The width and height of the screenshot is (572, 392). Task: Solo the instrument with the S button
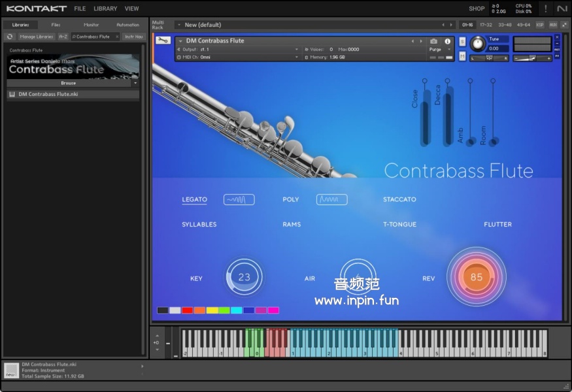[462, 41]
